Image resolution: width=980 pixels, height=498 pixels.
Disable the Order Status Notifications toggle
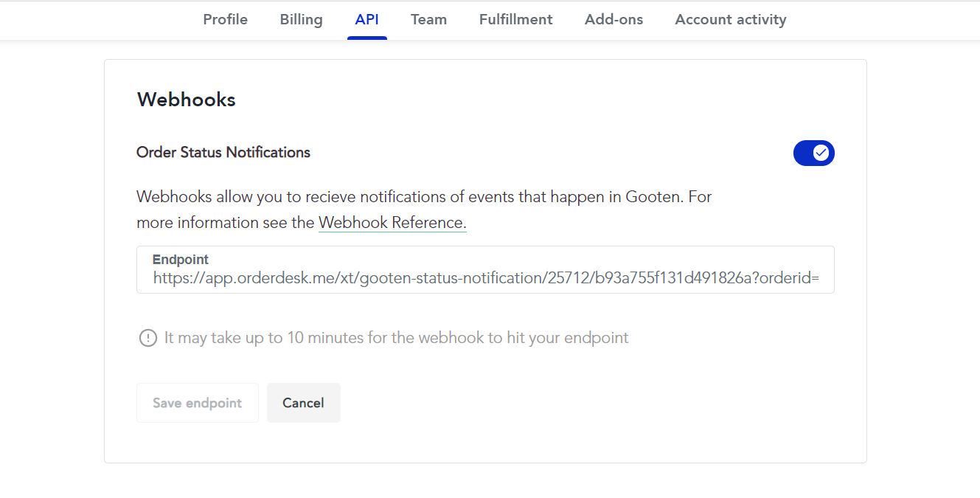813,153
